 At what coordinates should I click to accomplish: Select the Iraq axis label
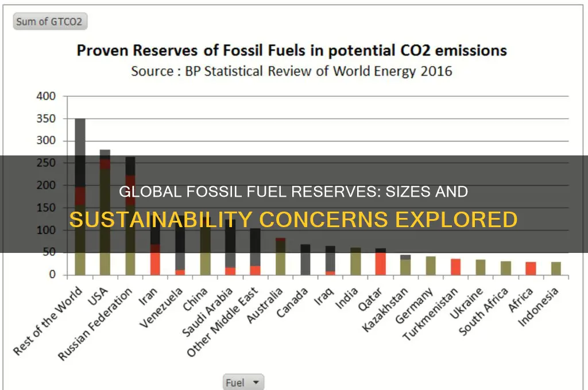[324, 296]
